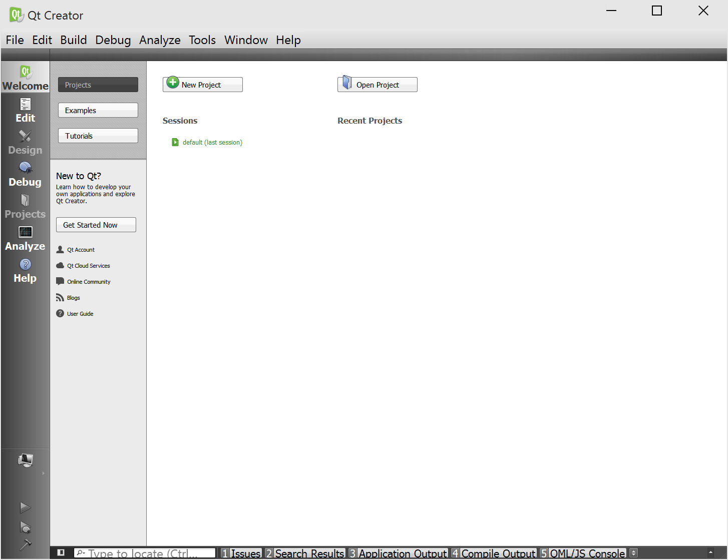Build project with the hammer icon

25,544
